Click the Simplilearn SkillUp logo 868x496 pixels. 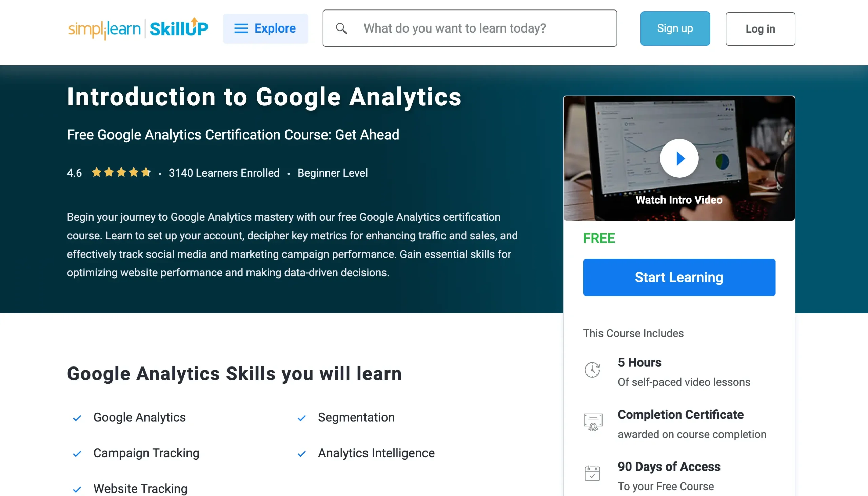(x=138, y=28)
